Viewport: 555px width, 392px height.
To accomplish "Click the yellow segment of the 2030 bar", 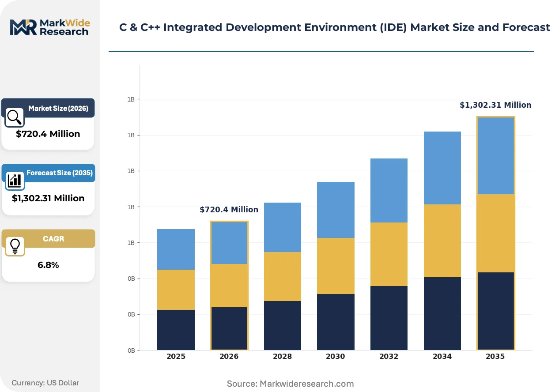I will click(x=336, y=266).
